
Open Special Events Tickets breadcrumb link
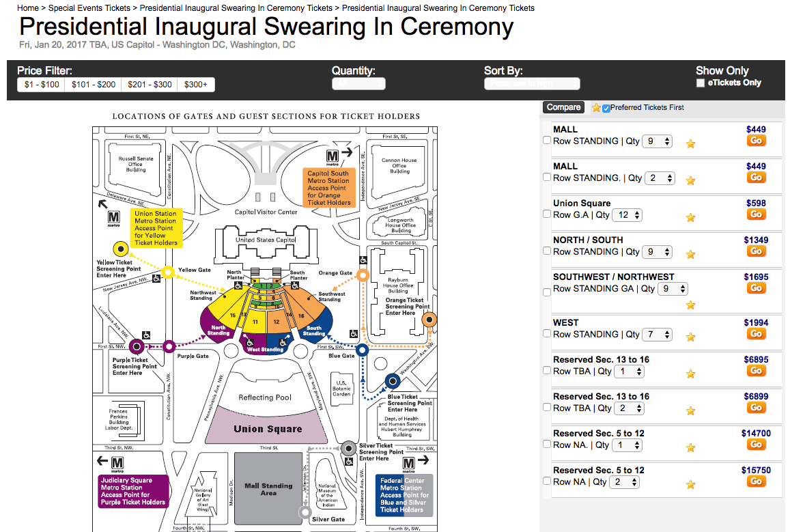click(89, 8)
